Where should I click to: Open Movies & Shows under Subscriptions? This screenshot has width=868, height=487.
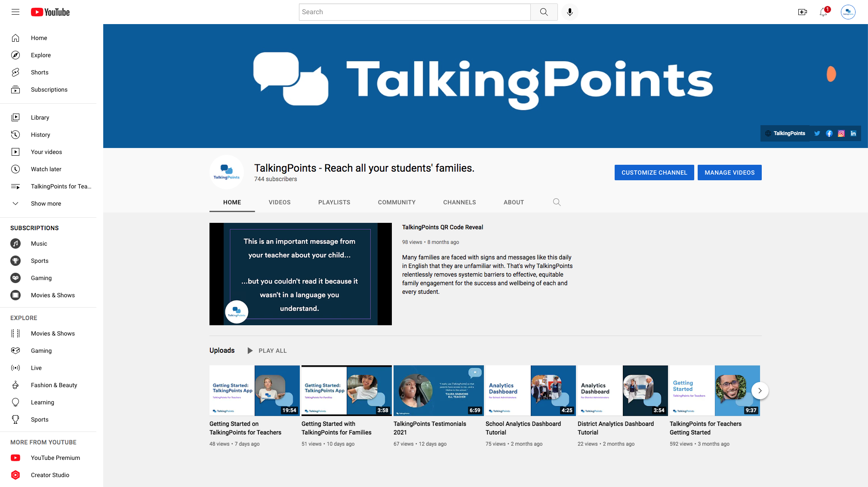pos(48,295)
